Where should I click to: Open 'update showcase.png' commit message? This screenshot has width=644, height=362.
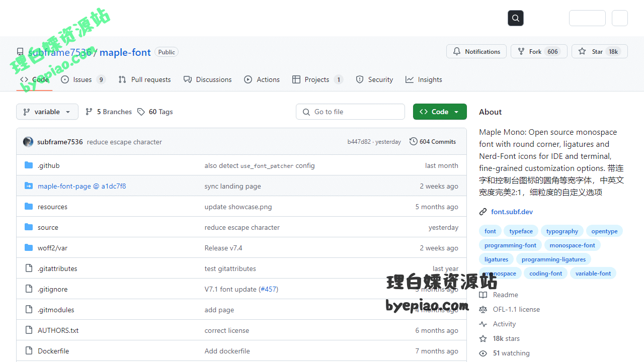click(x=238, y=207)
